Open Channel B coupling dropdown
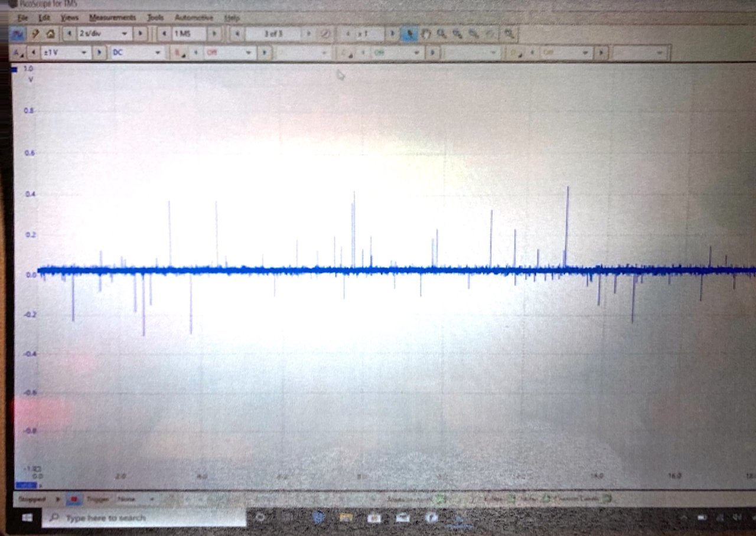The height and width of the screenshot is (536, 756). (303, 53)
